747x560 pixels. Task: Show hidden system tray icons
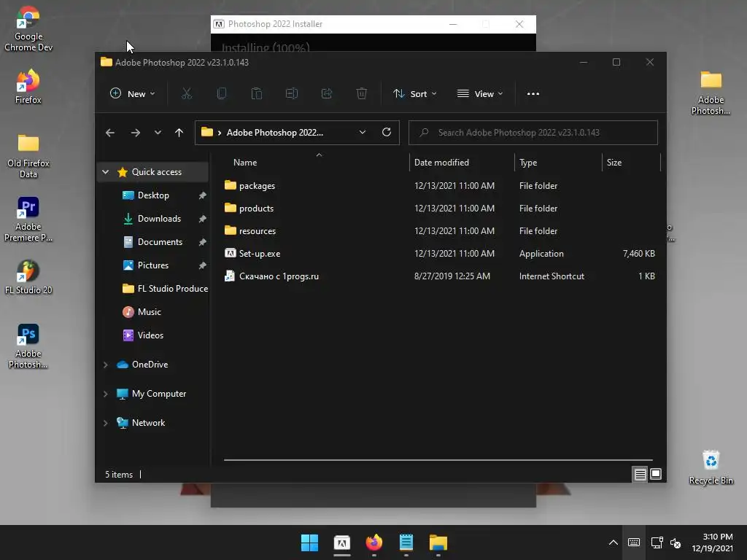click(613, 542)
